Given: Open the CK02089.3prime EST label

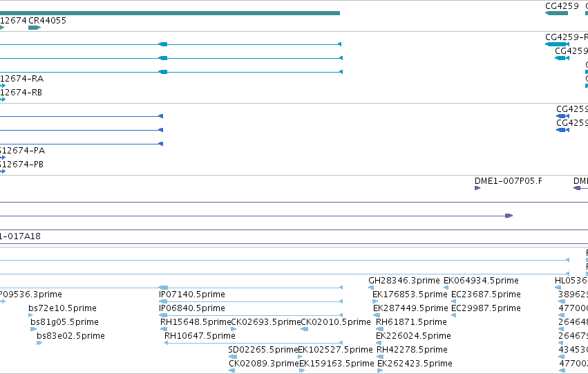Looking at the screenshot, I should tap(264, 364).
